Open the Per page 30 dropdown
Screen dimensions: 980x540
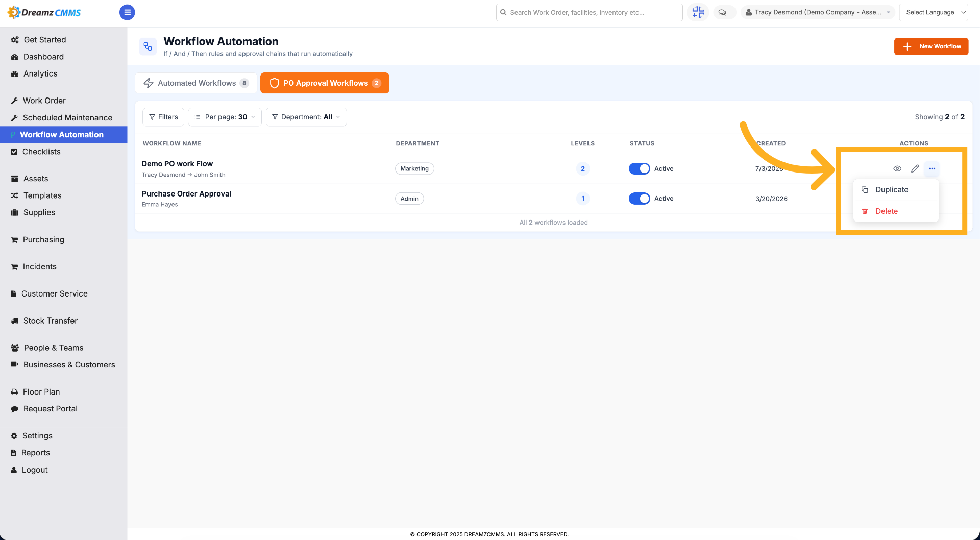tap(225, 117)
